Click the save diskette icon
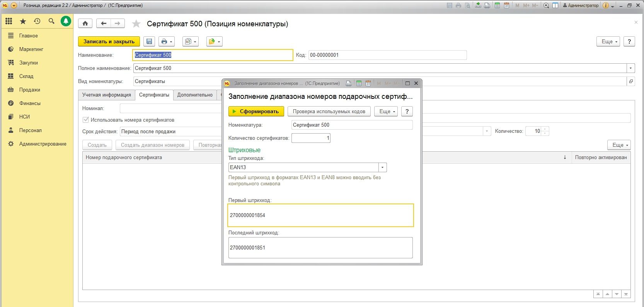This screenshot has width=644, height=307. pos(149,41)
